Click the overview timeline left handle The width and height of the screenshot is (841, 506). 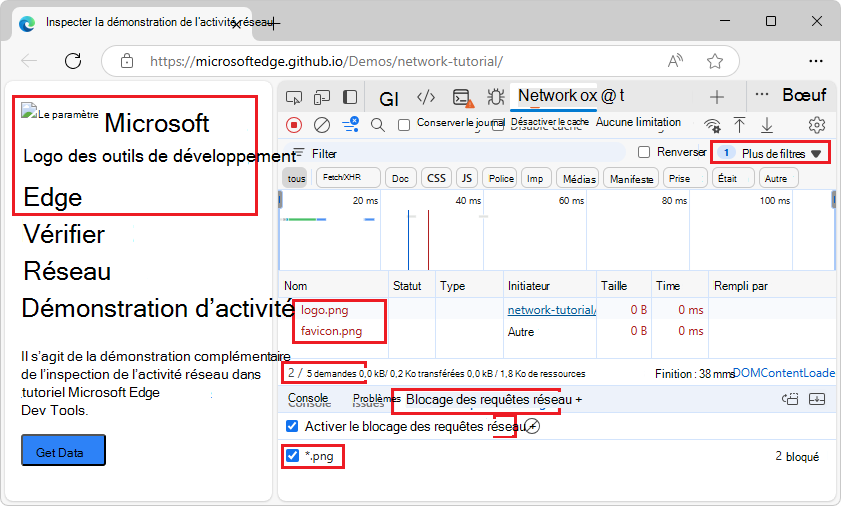(280, 200)
